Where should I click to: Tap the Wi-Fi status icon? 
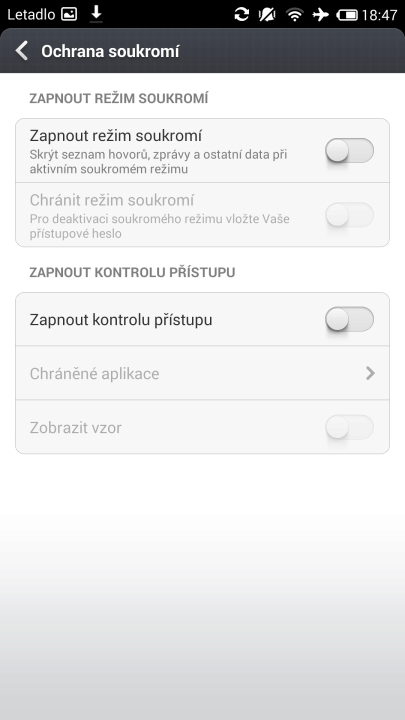click(294, 15)
